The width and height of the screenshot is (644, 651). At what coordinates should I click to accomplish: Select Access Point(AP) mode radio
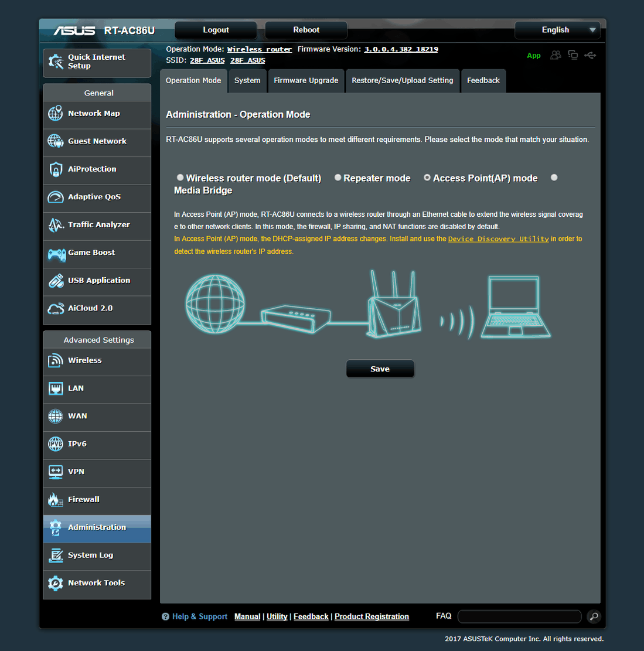427,178
